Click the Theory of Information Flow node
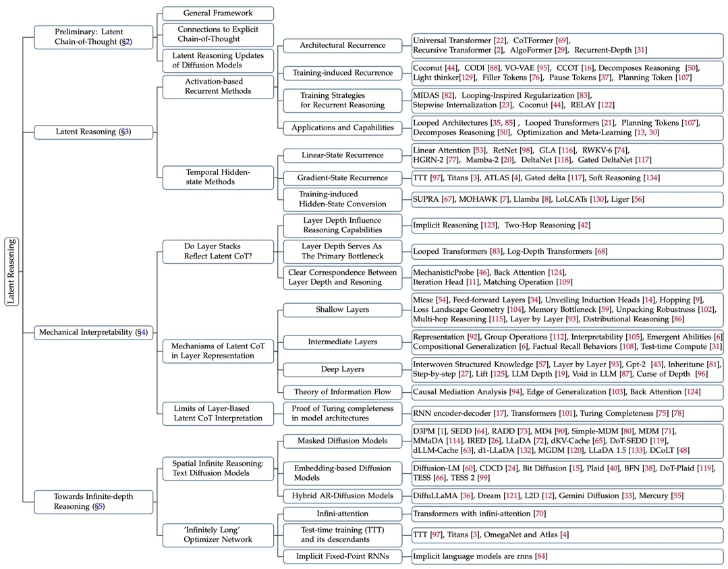 [343, 392]
